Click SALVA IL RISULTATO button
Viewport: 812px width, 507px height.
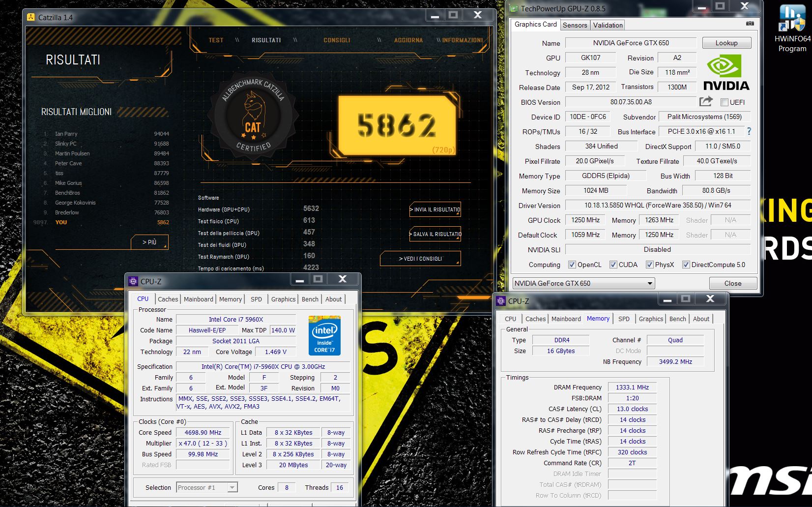point(435,234)
